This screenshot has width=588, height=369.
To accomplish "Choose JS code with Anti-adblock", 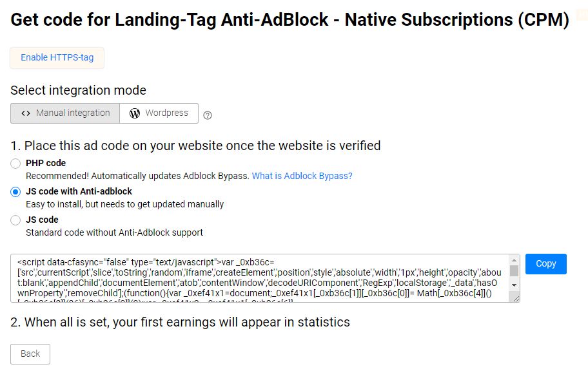I will point(15,192).
